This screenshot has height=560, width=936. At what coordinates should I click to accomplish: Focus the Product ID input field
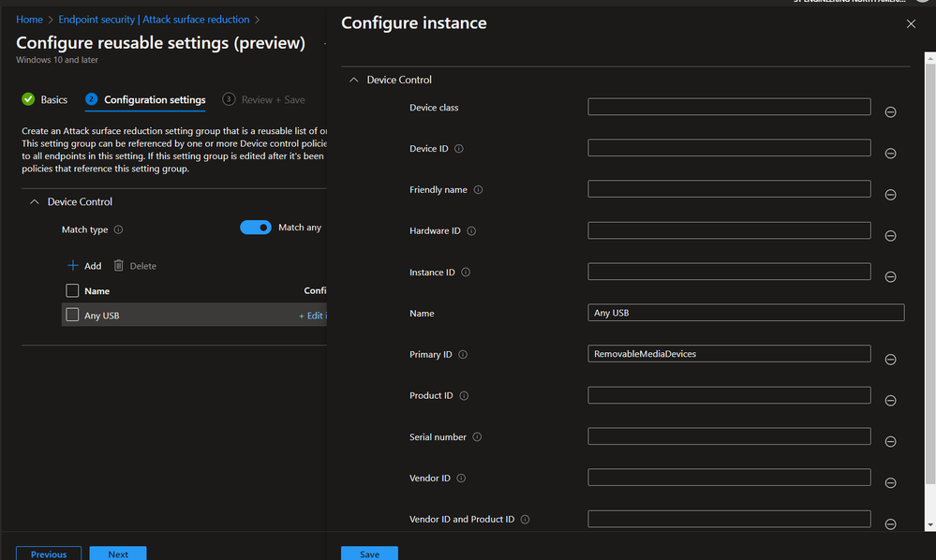(x=729, y=395)
